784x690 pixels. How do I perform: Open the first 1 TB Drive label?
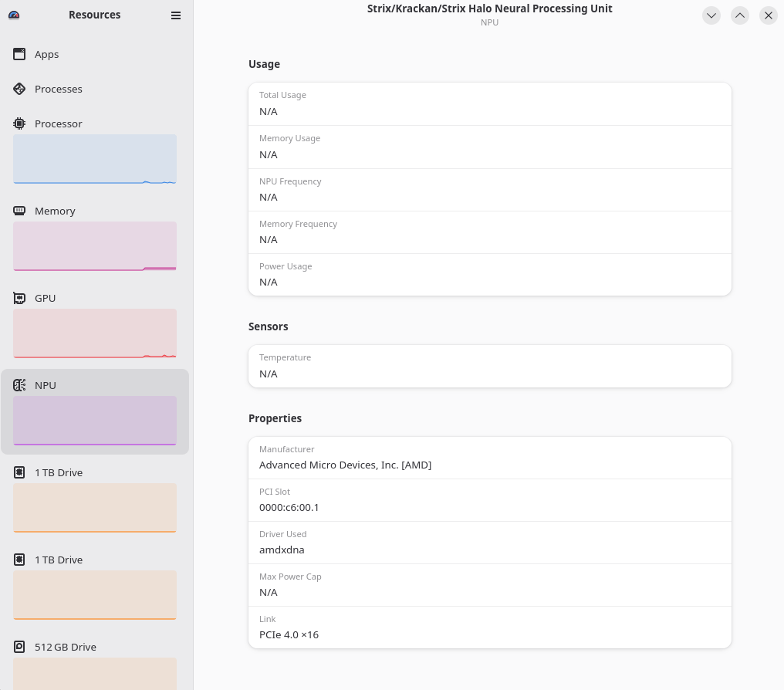coord(59,472)
